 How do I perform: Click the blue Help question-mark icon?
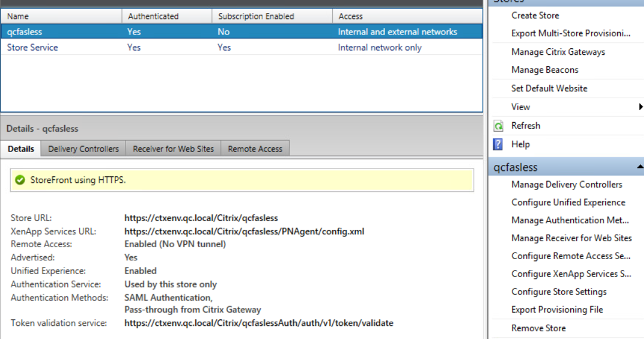click(x=499, y=144)
